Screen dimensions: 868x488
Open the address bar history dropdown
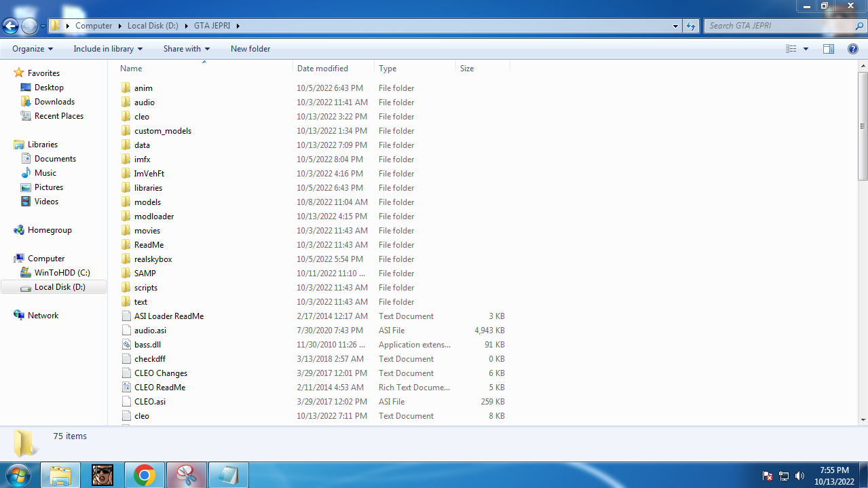(x=675, y=26)
